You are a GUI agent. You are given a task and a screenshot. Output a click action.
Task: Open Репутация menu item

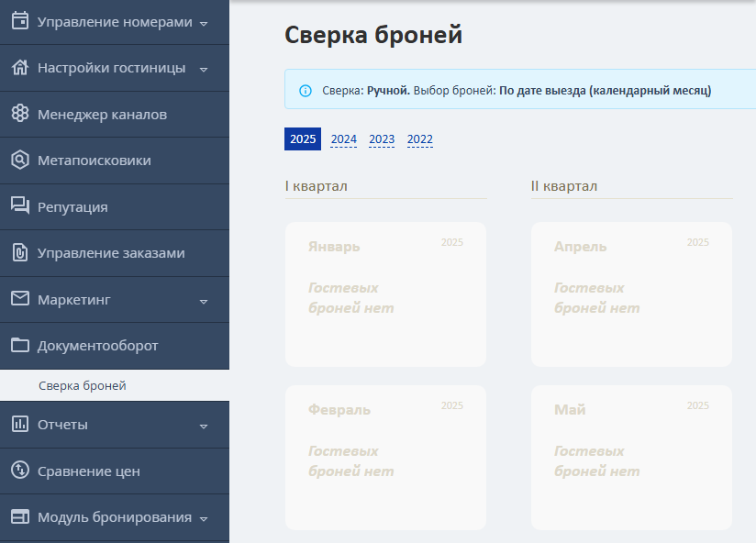pyautogui.click(x=115, y=206)
